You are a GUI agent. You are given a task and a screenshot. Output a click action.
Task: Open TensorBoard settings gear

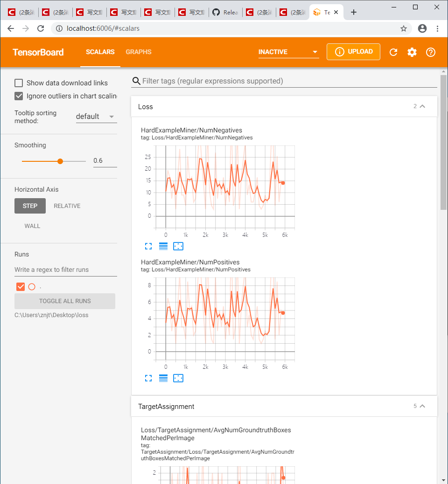[412, 52]
